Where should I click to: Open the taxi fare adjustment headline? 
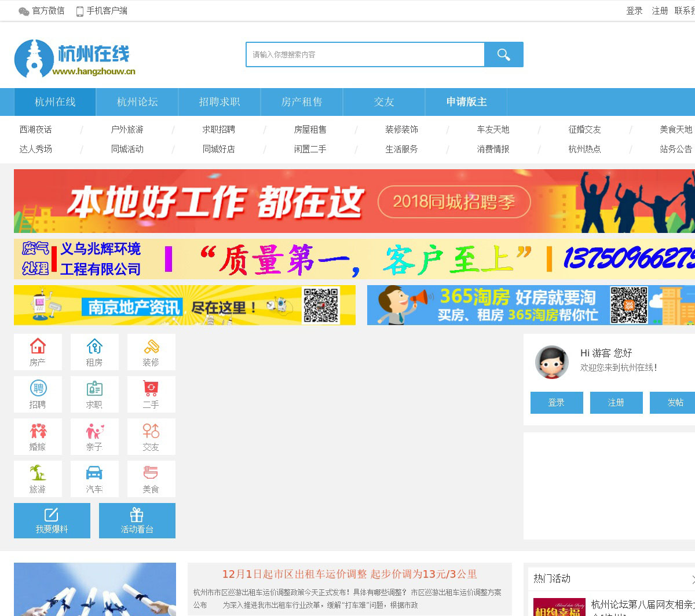(349, 574)
